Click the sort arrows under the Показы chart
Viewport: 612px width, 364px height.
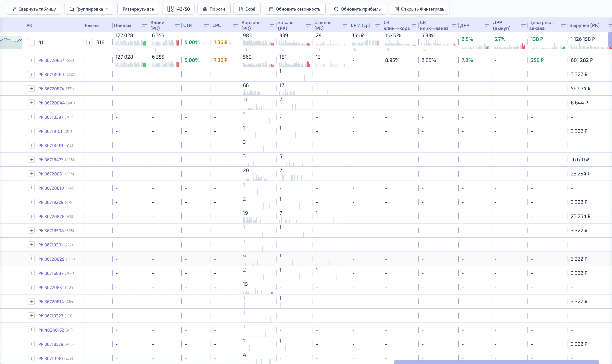(118, 50)
